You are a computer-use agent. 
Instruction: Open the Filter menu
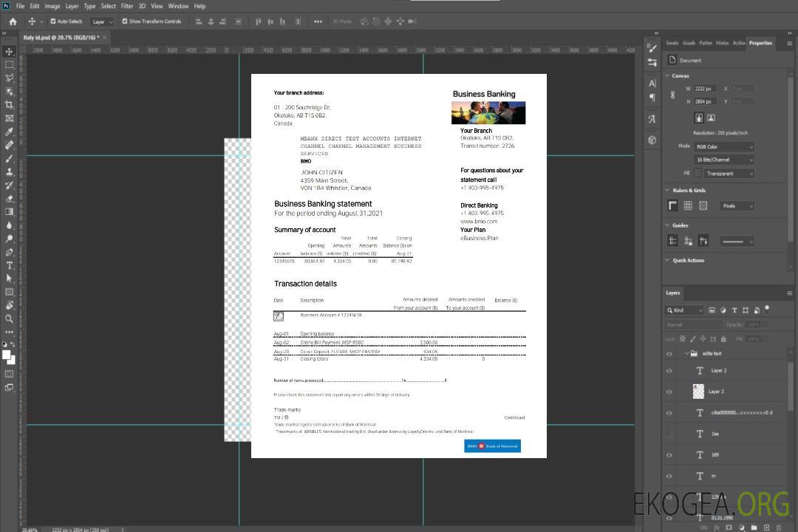click(127, 6)
